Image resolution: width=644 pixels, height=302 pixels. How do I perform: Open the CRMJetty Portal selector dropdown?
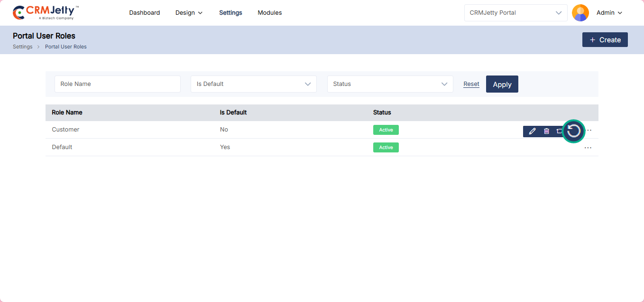(x=515, y=13)
